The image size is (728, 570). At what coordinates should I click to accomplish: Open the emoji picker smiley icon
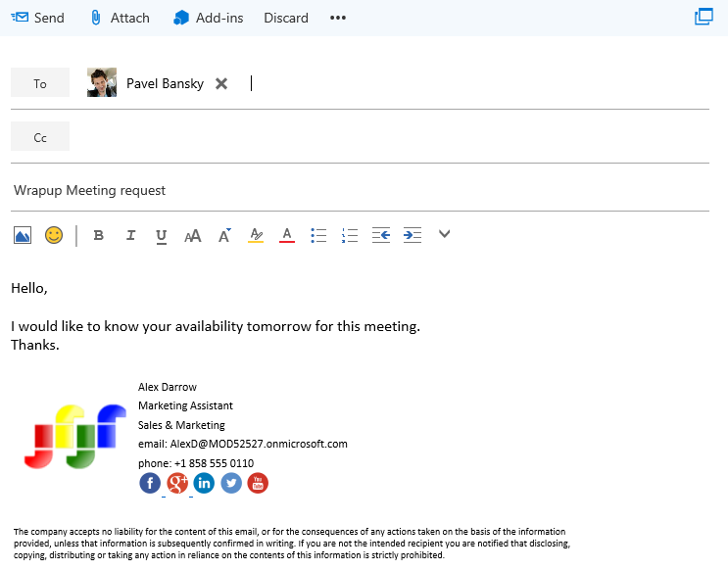click(54, 235)
